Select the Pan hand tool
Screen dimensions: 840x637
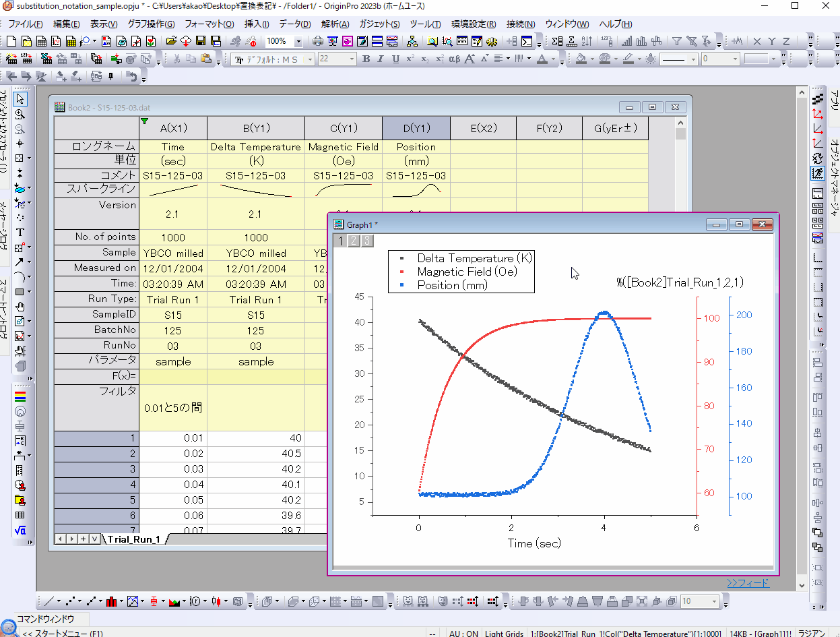coord(20,307)
